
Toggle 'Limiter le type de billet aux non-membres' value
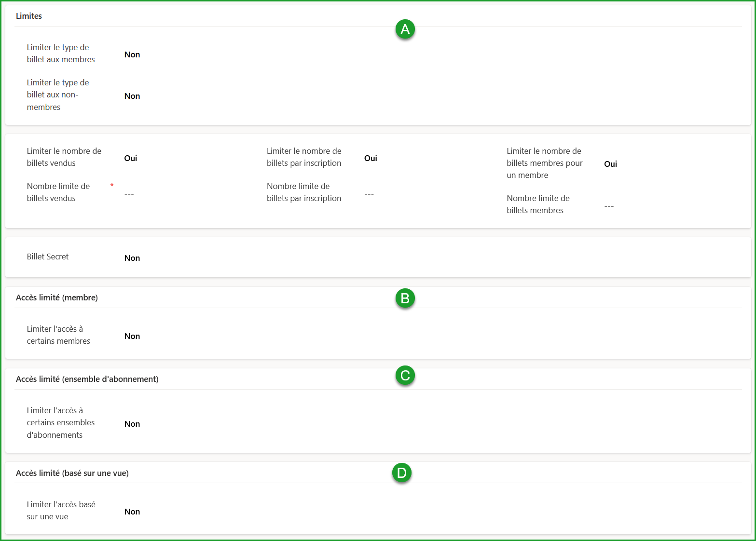(x=132, y=96)
